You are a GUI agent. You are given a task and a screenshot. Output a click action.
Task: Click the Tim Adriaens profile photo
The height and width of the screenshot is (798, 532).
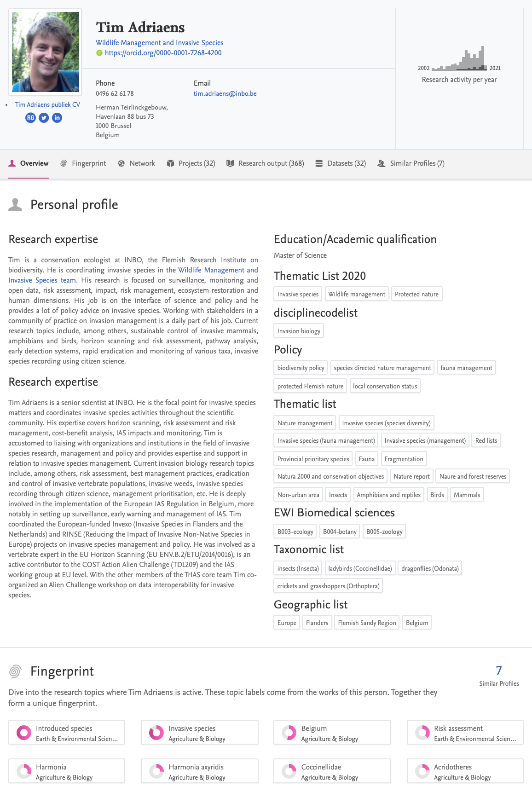coord(45,52)
